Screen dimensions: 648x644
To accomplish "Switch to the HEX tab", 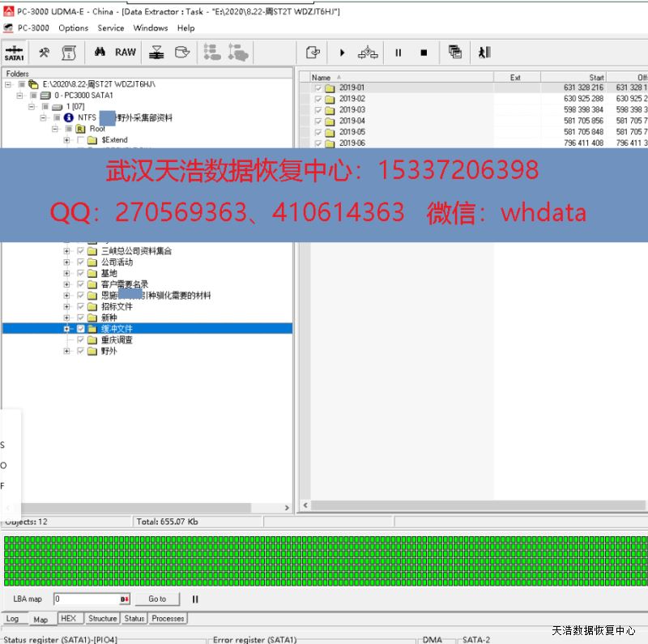I will coord(69,618).
